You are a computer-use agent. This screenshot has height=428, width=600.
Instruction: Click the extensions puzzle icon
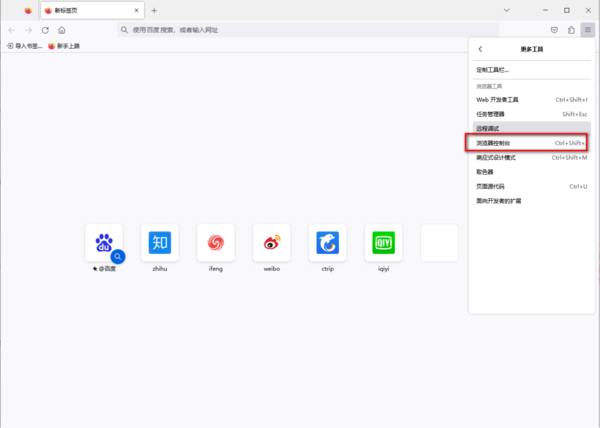[571, 30]
